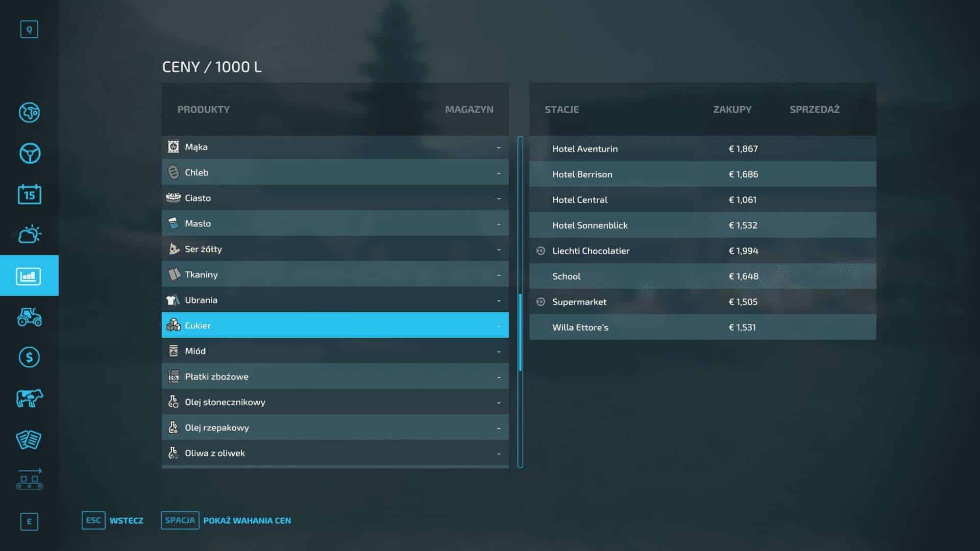Open the tractor vehicles page icon
Screen dimensions: 980x551
coord(29,317)
